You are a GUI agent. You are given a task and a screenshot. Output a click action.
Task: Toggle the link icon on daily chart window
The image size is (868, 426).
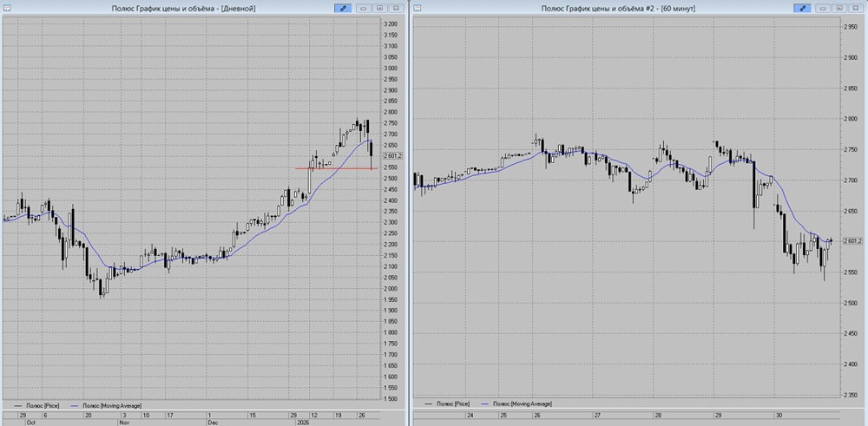click(x=343, y=9)
